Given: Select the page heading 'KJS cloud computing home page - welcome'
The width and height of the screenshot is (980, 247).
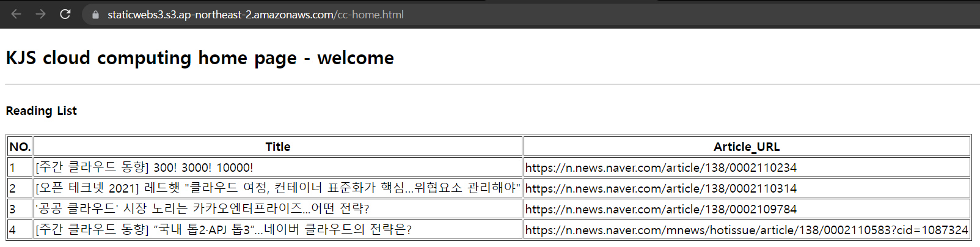Looking at the screenshot, I should 200,58.
